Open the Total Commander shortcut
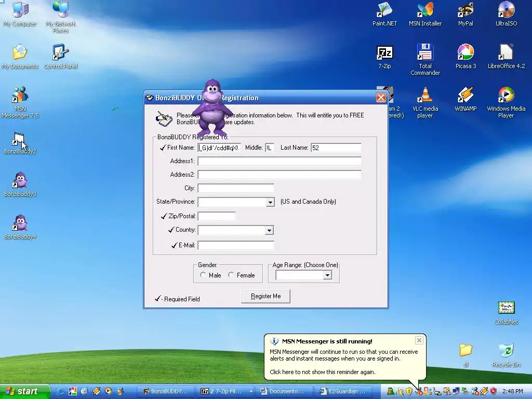This screenshot has height=399, width=532. 425,59
